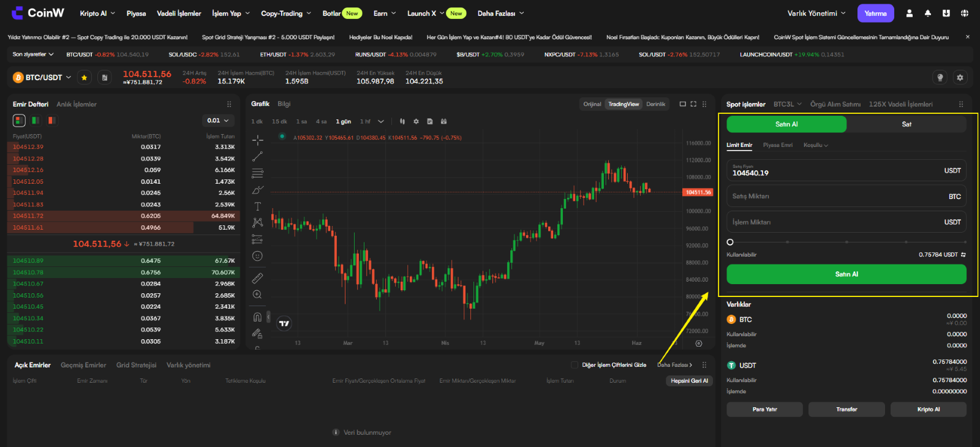
Task: Select the trend line drawing tool
Action: 257,157
